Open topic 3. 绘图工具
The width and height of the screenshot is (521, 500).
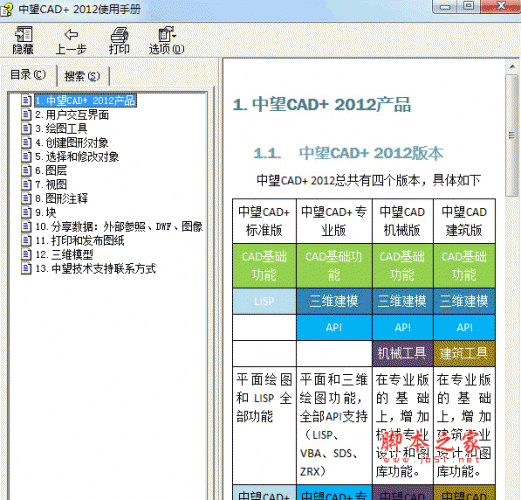(x=61, y=128)
